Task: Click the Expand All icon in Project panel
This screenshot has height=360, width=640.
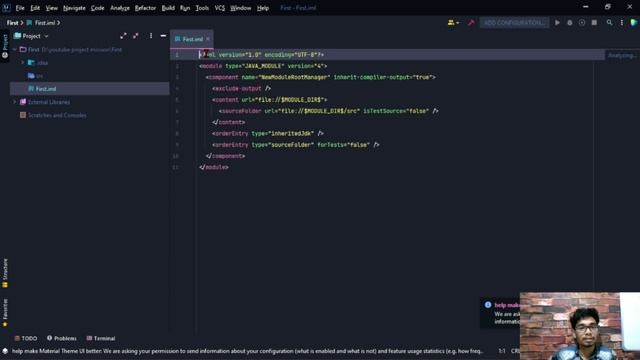Action: coord(123,36)
